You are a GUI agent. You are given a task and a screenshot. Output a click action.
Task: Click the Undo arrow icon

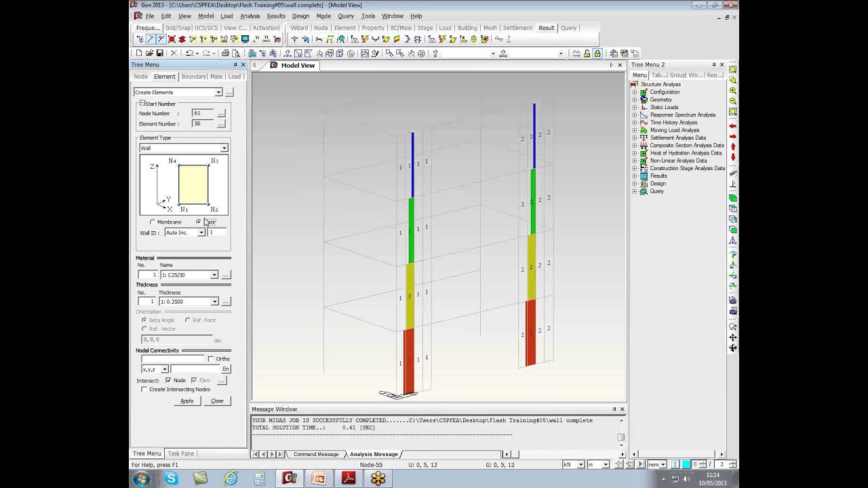190,53
